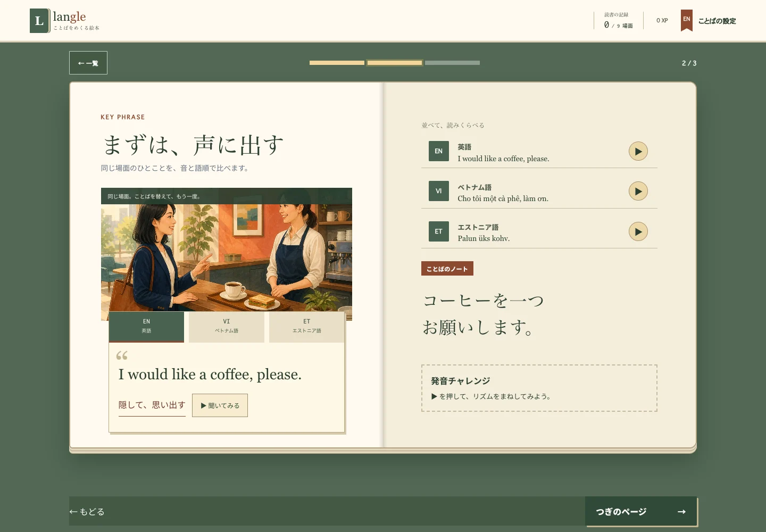
Task: Click the KEY PHRASE label
Action: tap(123, 117)
